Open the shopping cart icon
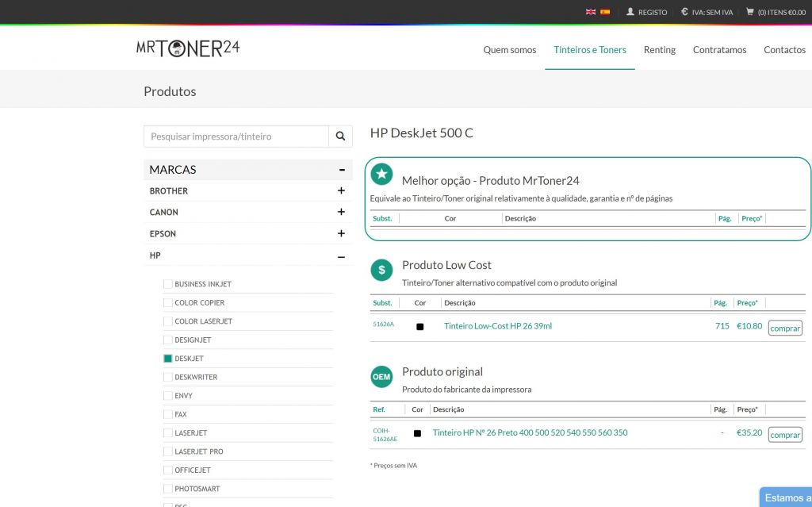This screenshot has height=507, width=812. tap(750, 12)
